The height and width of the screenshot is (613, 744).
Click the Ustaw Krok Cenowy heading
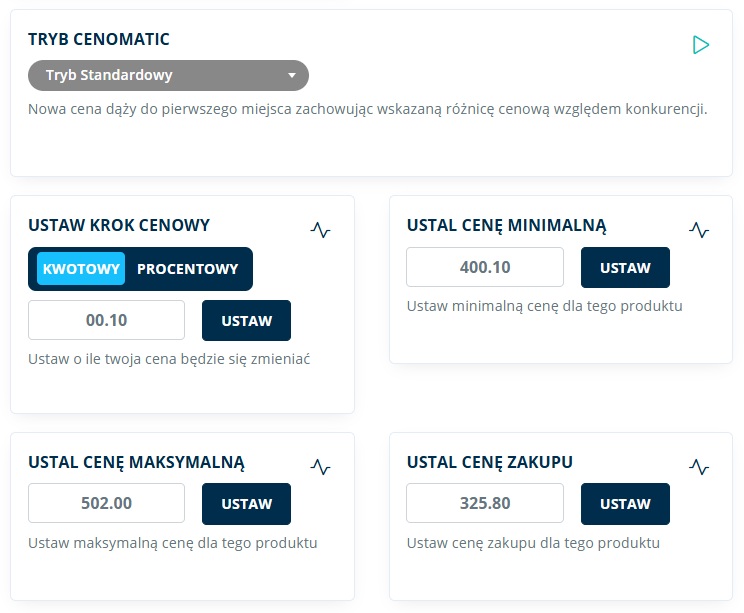click(119, 225)
